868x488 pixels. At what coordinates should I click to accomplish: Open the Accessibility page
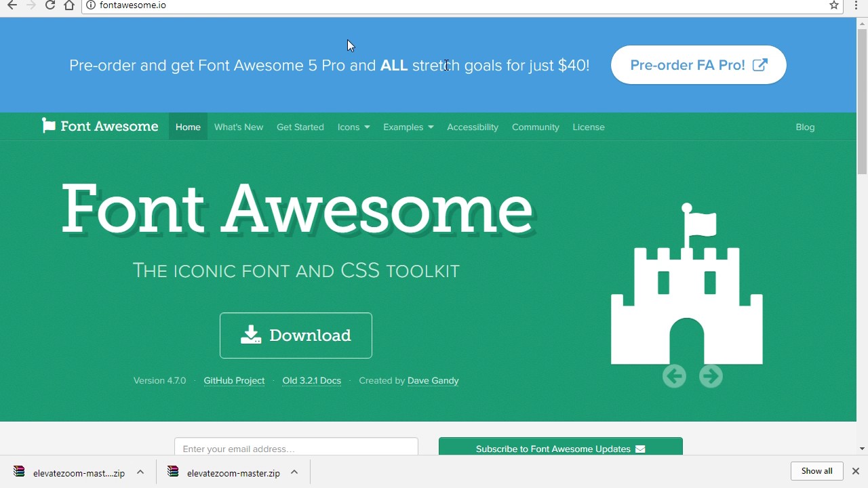[473, 127]
